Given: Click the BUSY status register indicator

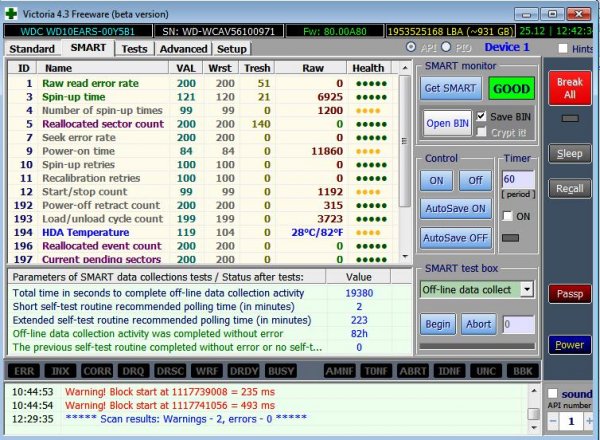Looking at the screenshot, I should [281, 371].
